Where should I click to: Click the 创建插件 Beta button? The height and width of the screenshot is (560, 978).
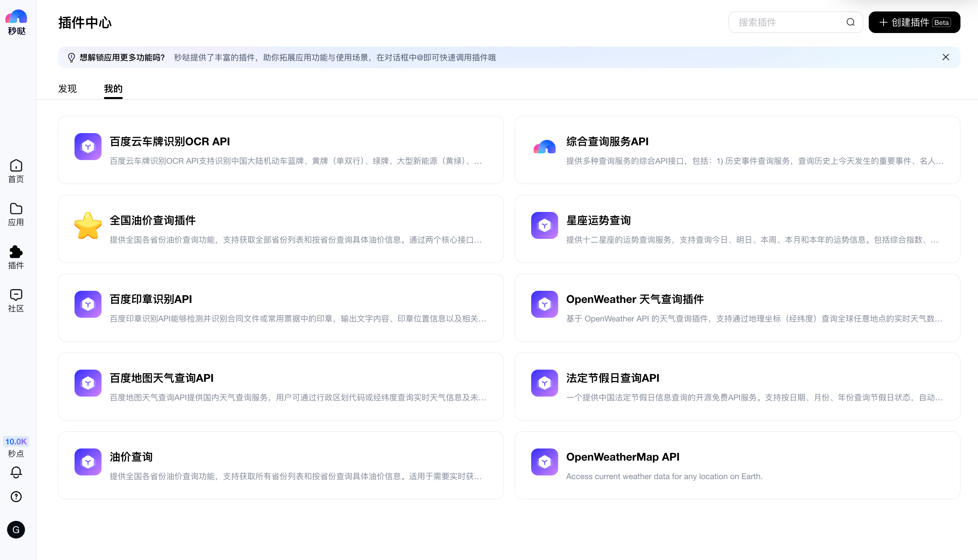[x=914, y=22]
